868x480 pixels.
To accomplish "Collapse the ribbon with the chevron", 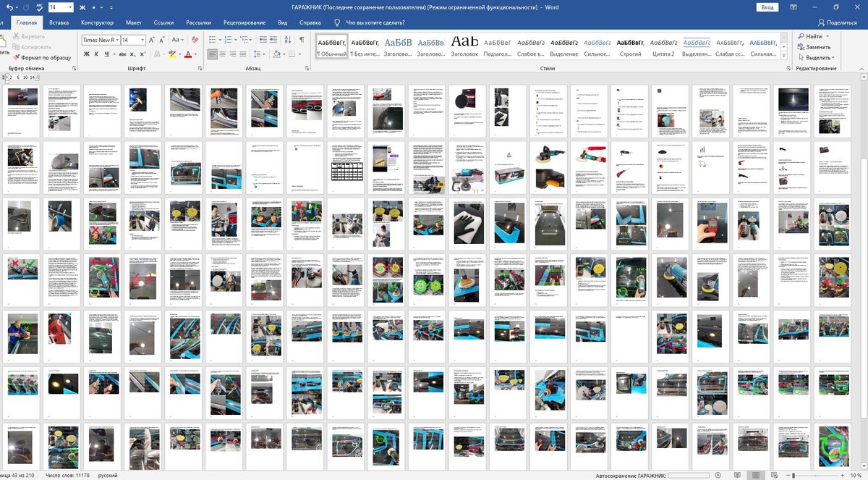I will click(861, 68).
